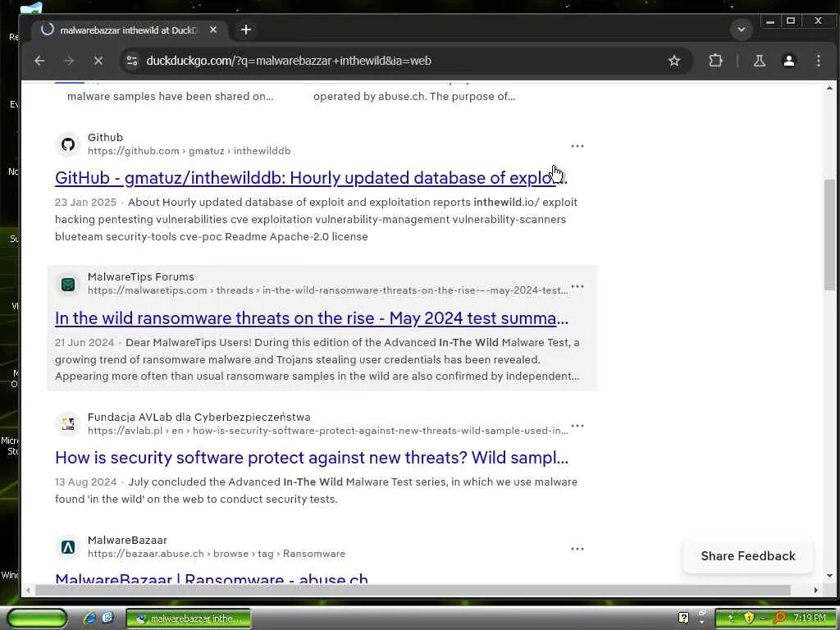Click the address bar URL field
The image size is (840, 630).
(x=396, y=61)
